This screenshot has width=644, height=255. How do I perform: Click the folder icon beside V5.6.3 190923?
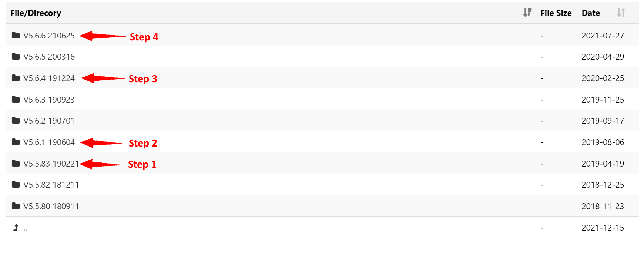[x=16, y=100]
